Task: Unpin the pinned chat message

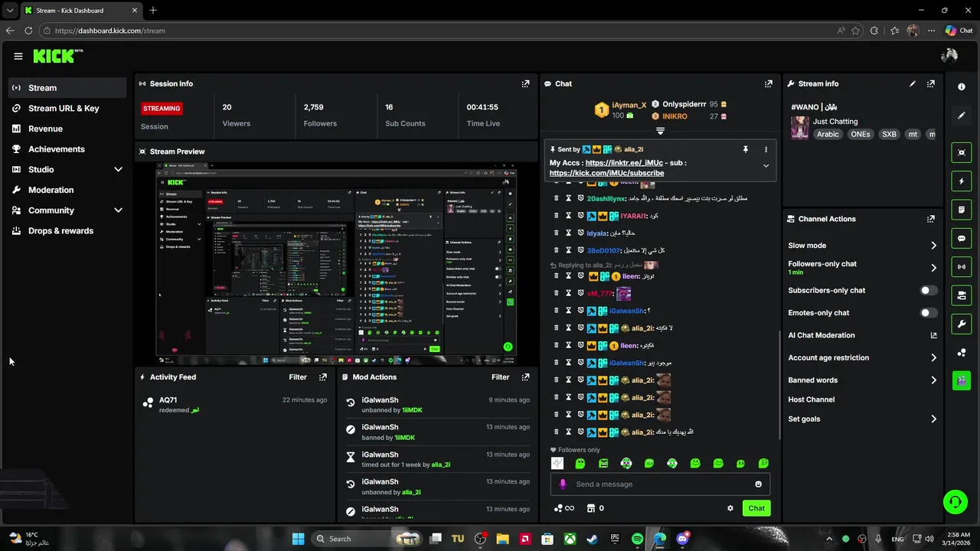Action: 745,149
